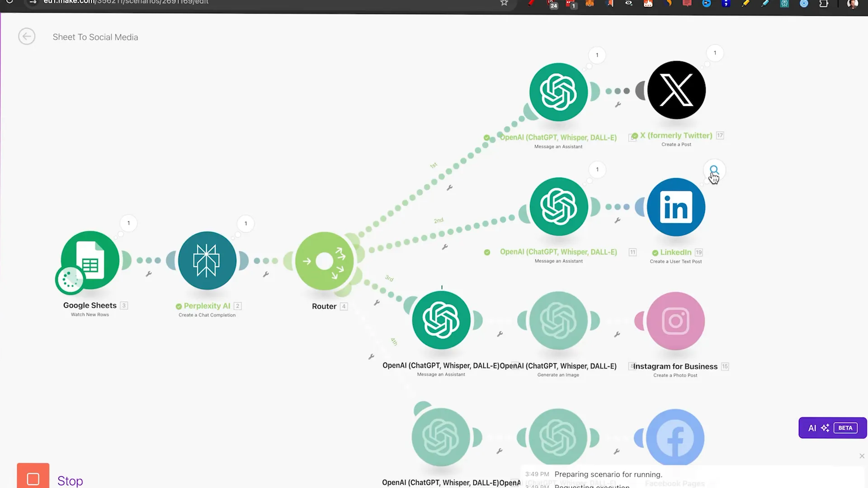Click the 4th route label
This screenshot has height=488, width=868.
pos(394,342)
